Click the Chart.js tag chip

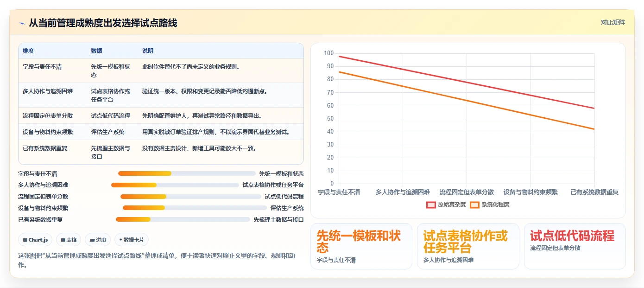click(36, 240)
